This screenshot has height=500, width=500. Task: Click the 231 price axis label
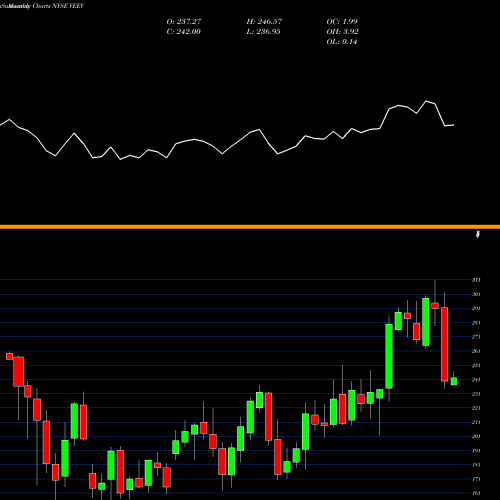coord(476,394)
